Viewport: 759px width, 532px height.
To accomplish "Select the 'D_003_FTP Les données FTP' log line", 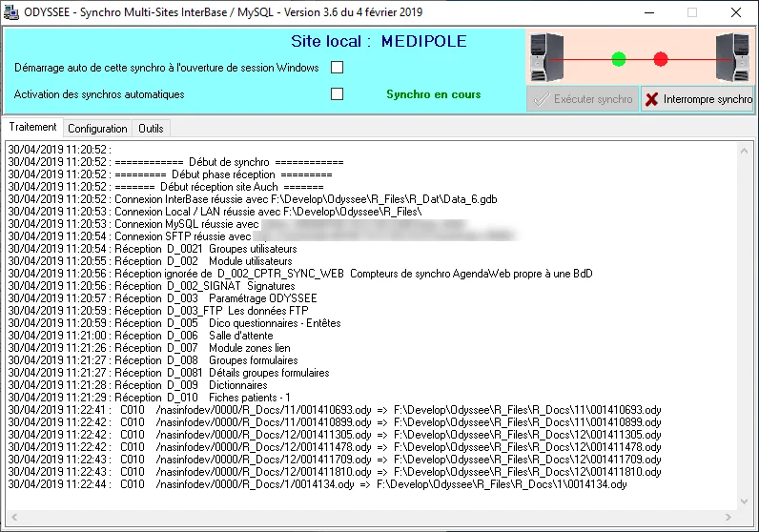I will [158, 311].
